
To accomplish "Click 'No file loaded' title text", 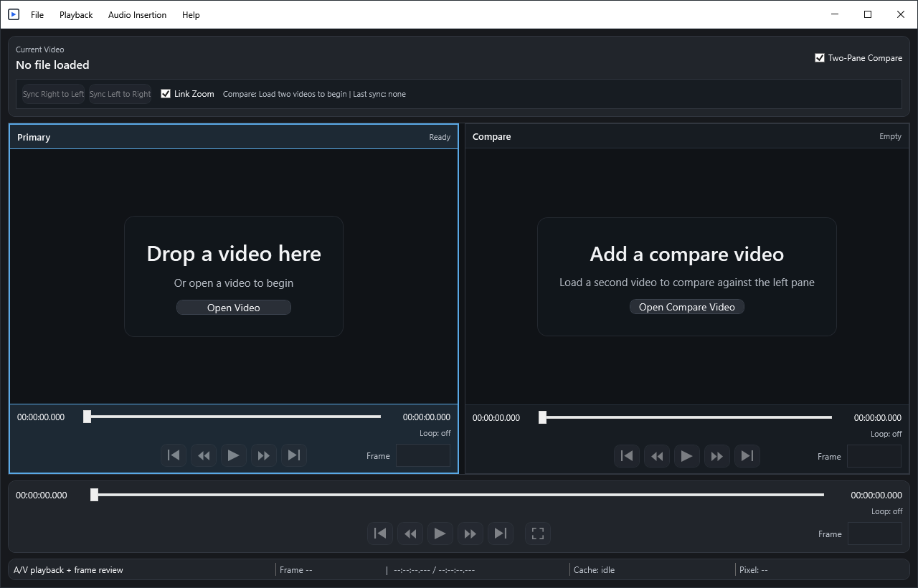I will [x=52, y=65].
